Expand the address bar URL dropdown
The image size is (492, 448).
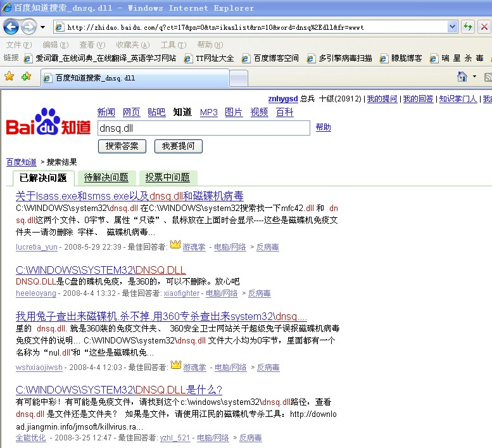point(452,27)
